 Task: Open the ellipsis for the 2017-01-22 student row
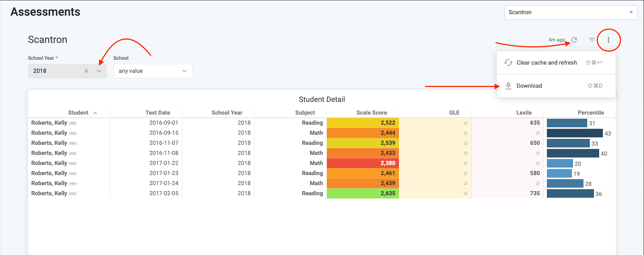tap(73, 164)
